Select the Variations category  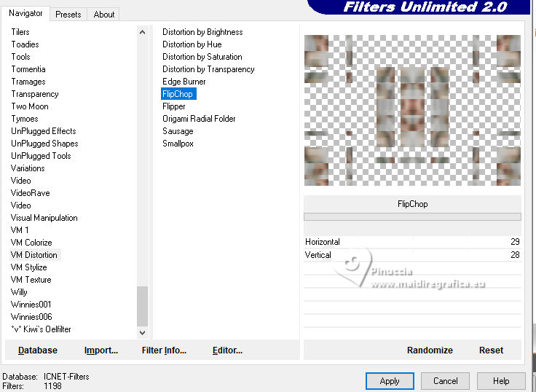28,168
